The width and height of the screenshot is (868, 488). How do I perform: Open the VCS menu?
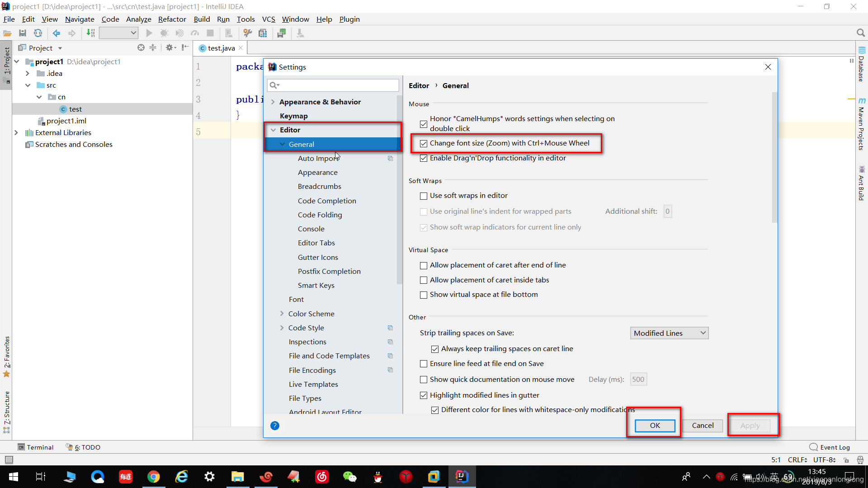(269, 19)
